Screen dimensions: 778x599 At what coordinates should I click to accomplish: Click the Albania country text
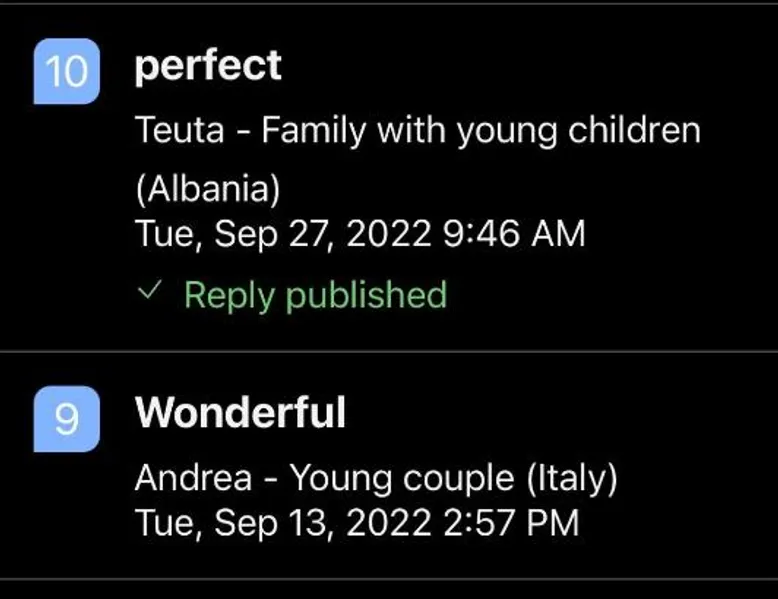coord(208,190)
